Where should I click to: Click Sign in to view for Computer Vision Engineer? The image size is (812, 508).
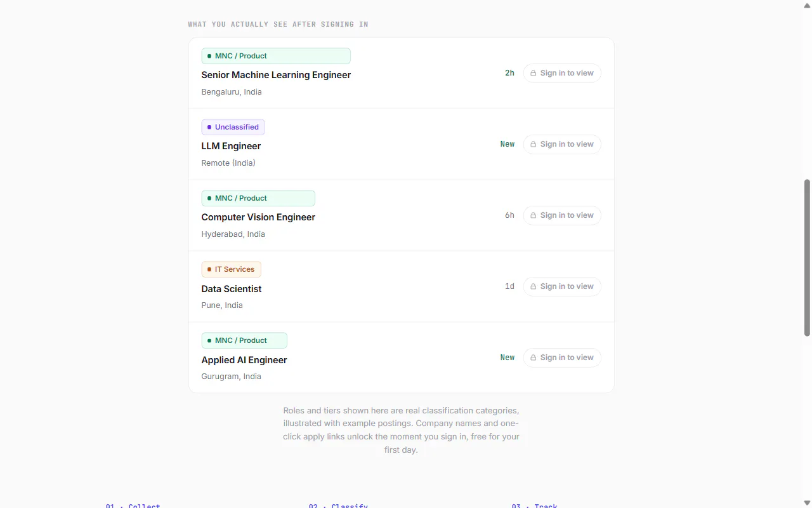(562, 215)
